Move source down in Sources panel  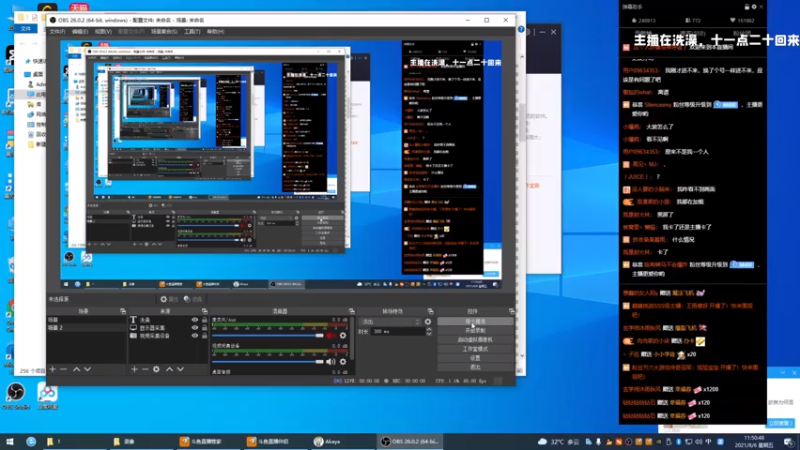(180, 369)
